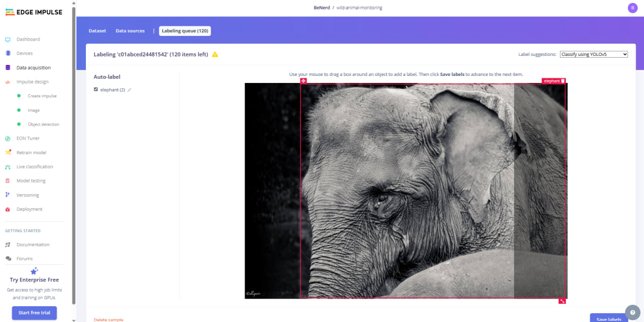Screen dimensions: 644x322
Task: Open Devices in the sidebar
Action: [x=25, y=54]
